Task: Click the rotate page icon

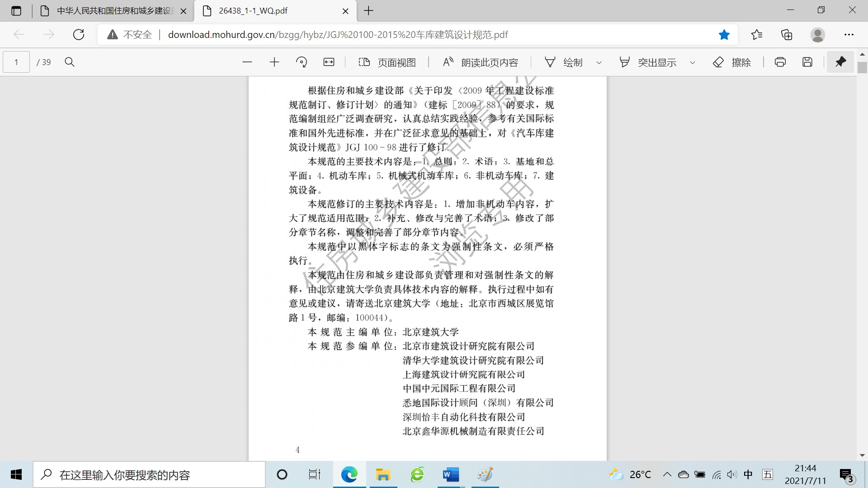Action: pos(302,62)
